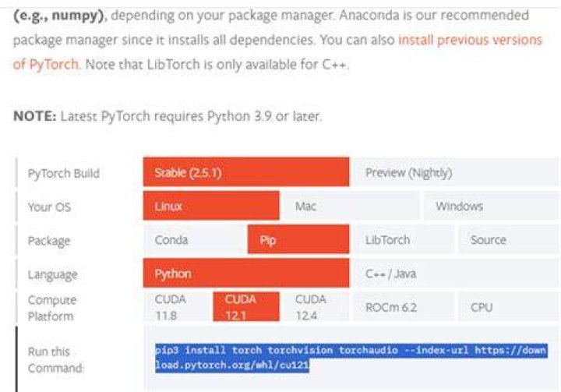Select the Stable (2.5.1) build option
This screenshot has width=561, height=392.
tap(246, 171)
